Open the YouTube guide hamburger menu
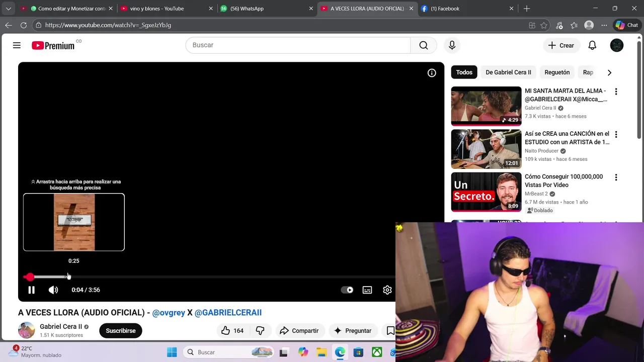644x362 pixels. [x=17, y=45]
